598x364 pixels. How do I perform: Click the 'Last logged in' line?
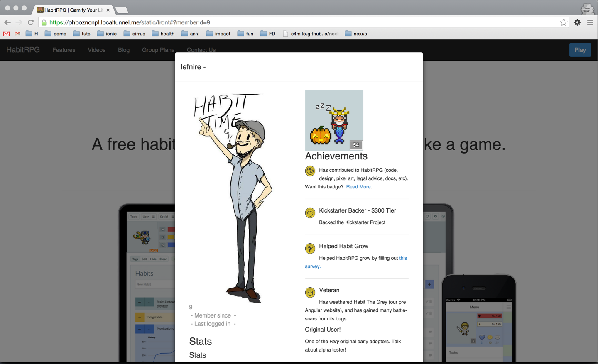[x=213, y=324]
